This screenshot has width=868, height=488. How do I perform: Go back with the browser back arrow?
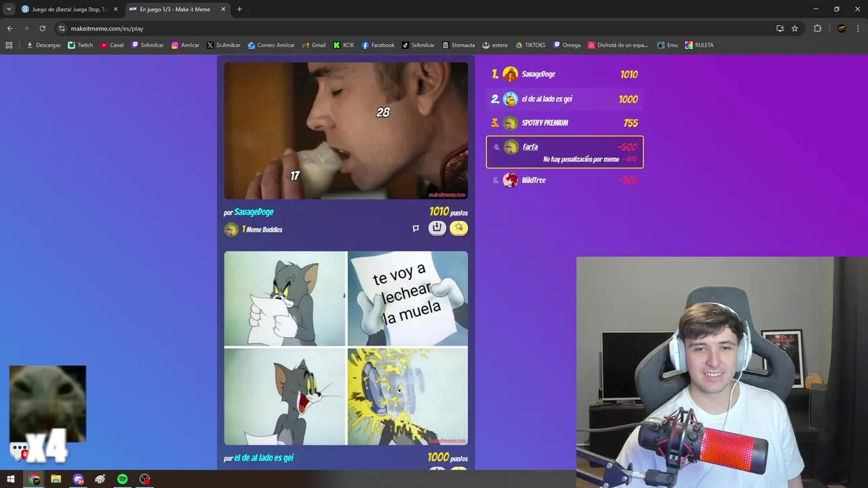9,28
